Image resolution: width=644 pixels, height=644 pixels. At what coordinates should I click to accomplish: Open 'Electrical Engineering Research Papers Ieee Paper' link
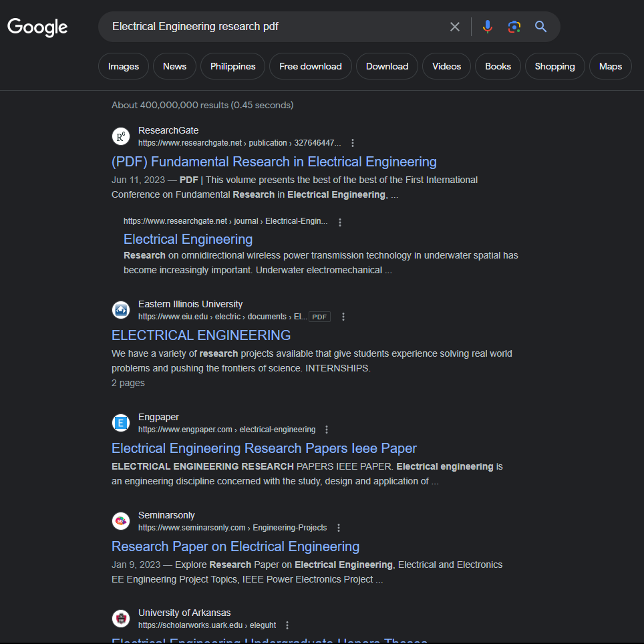coord(264,448)
